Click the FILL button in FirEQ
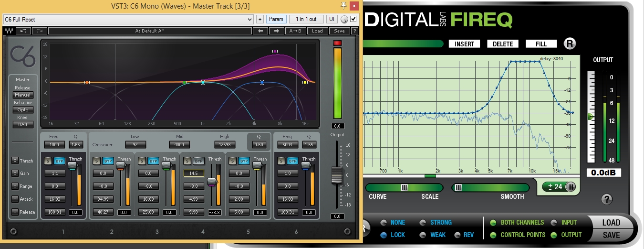This screenshot has width=644, height=249. [541, 44]
